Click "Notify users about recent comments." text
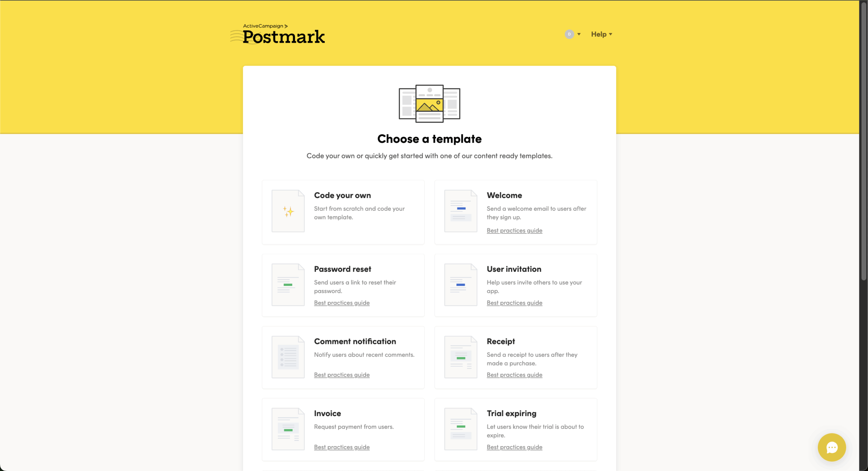Viewport: 868px width, 471px height. tap(364, 355)
